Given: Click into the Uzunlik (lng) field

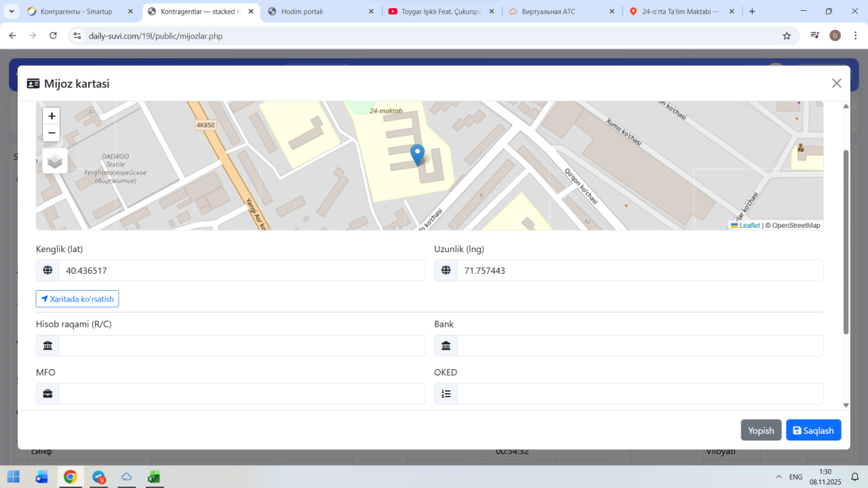Looking at the screenshot, I should click(x=639, y=270).
